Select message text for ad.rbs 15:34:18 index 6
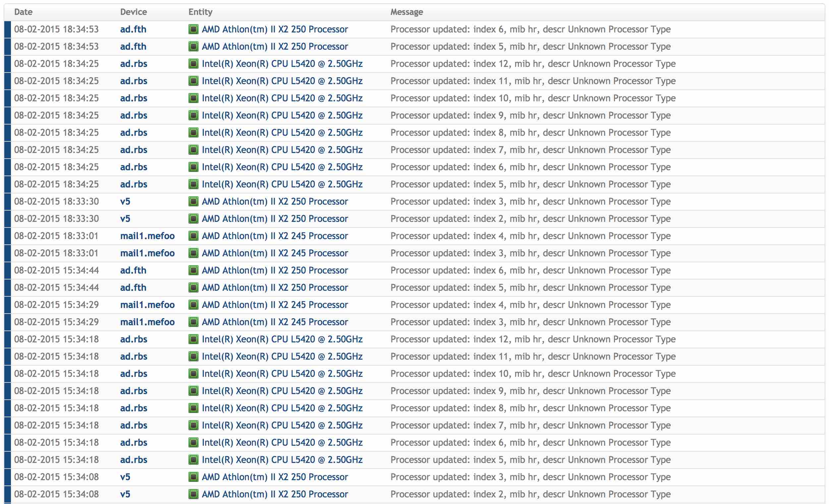Viewport: 829px width, 504px height. tap(530, 442)
